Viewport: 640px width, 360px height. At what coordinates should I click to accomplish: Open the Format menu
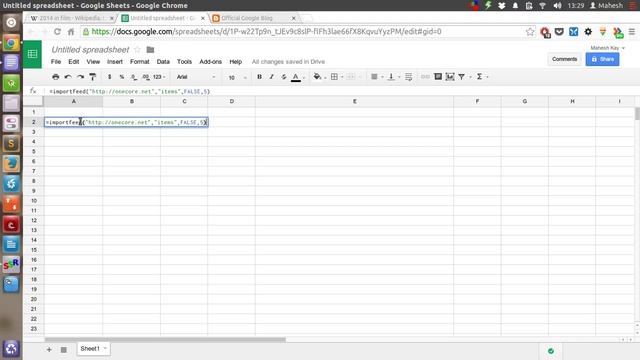[x=140, y=62]
